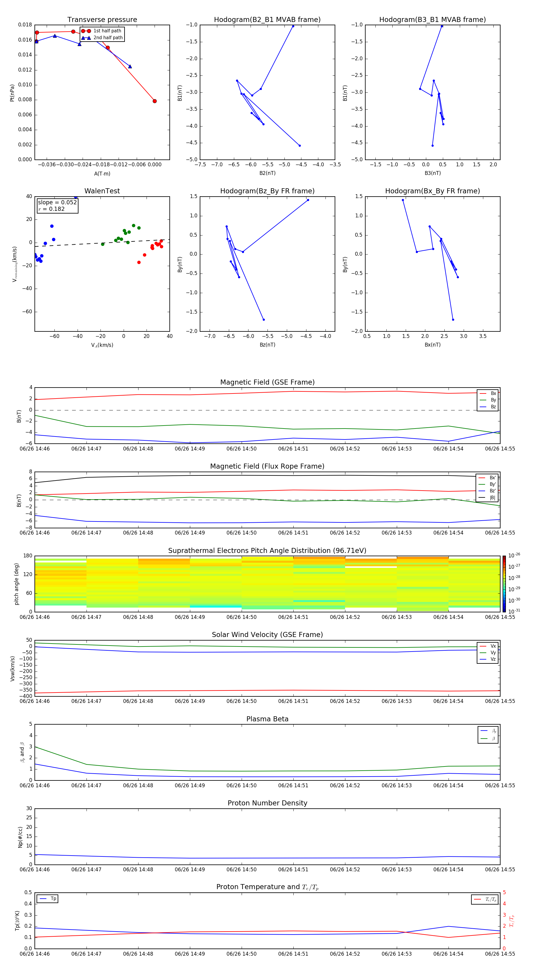Select the red 'Bx' legend entry in GSE plot
Image resolution: width=535 pixels, height=980 pixels.
coord(488,393)
